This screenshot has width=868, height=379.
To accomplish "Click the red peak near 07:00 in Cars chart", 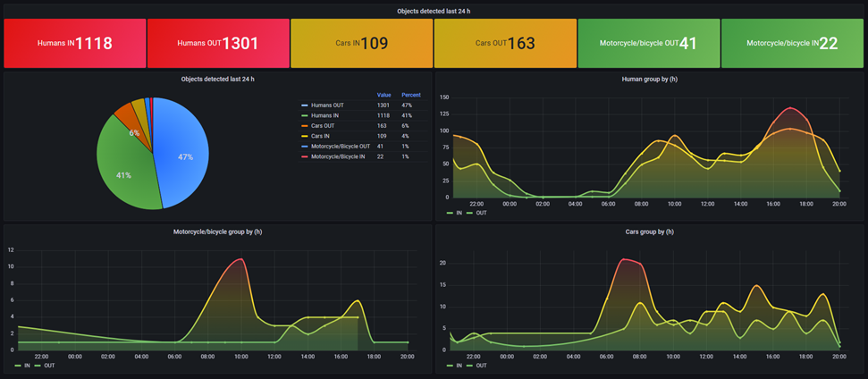I will tap(624, 259).
